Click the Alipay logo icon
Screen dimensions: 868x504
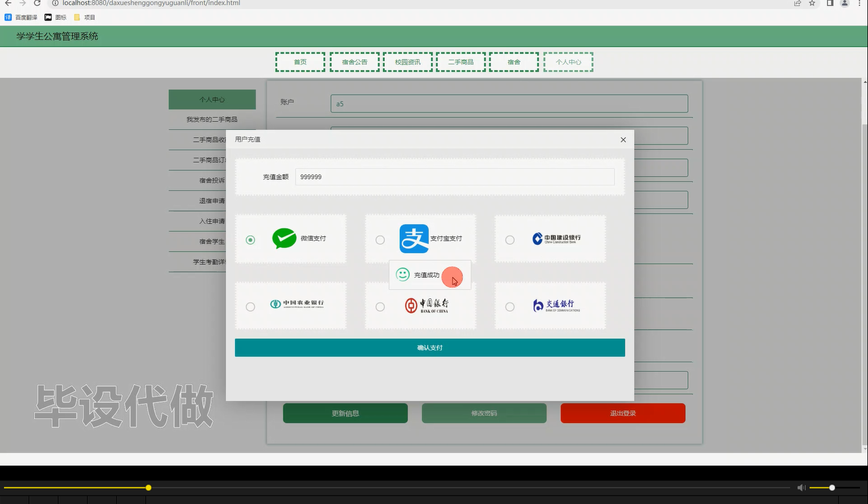tap(414, 238)
